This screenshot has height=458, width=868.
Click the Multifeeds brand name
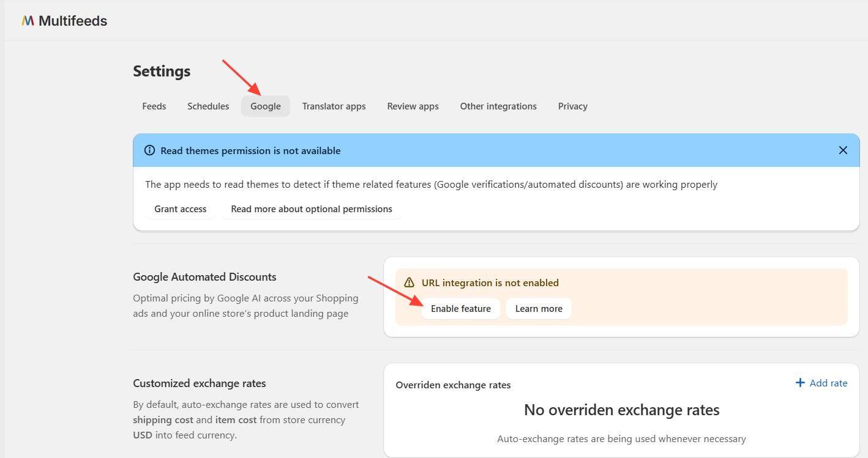pyautogui.click(x=73, y=21)
